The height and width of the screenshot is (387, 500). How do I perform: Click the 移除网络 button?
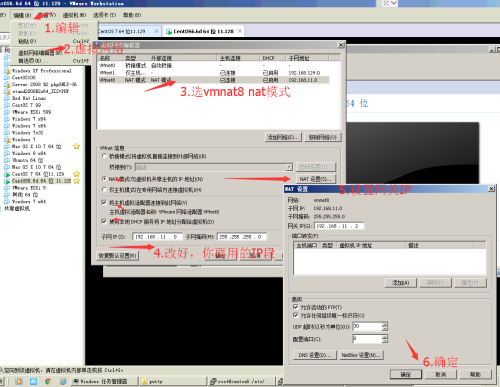pyautogui.click(x=323, y=137)
